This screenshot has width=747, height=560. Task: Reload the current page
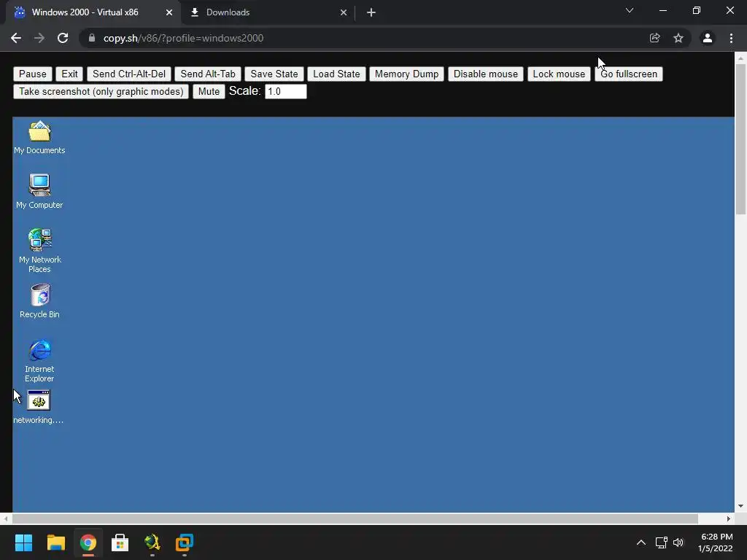[63, 38]
